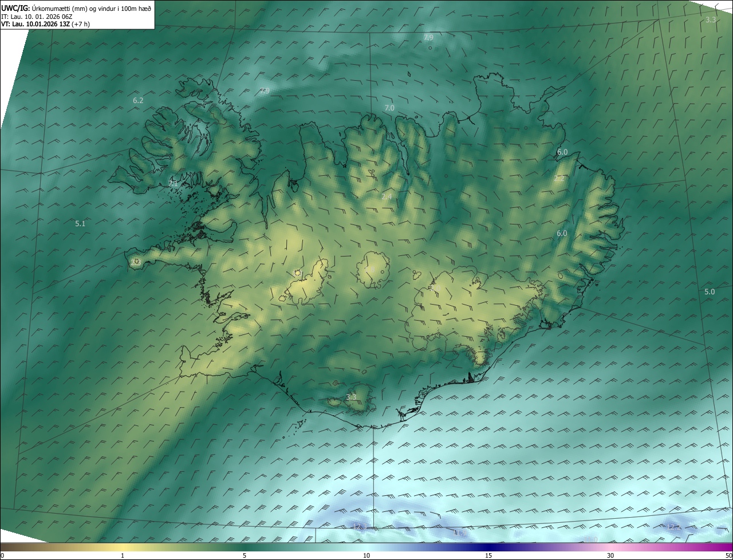The height and width of the screenshot is (560, 733).
Task: Click the colorbar tick labelled 50
Action: click(728, 555)
